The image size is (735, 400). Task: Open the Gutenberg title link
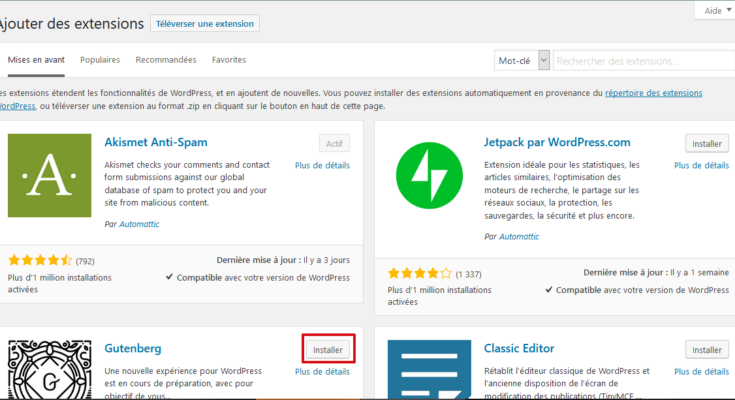tap(133, 348)
